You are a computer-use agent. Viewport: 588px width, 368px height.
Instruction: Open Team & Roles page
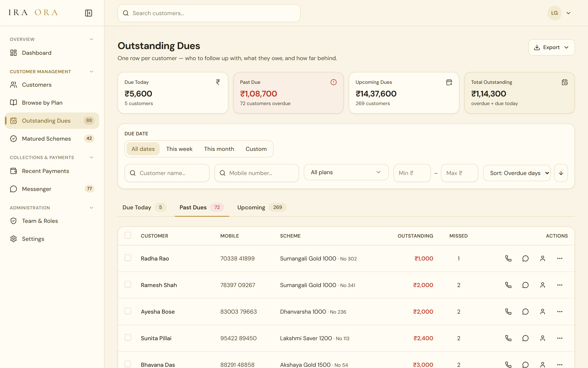click(x=52, y=221)
